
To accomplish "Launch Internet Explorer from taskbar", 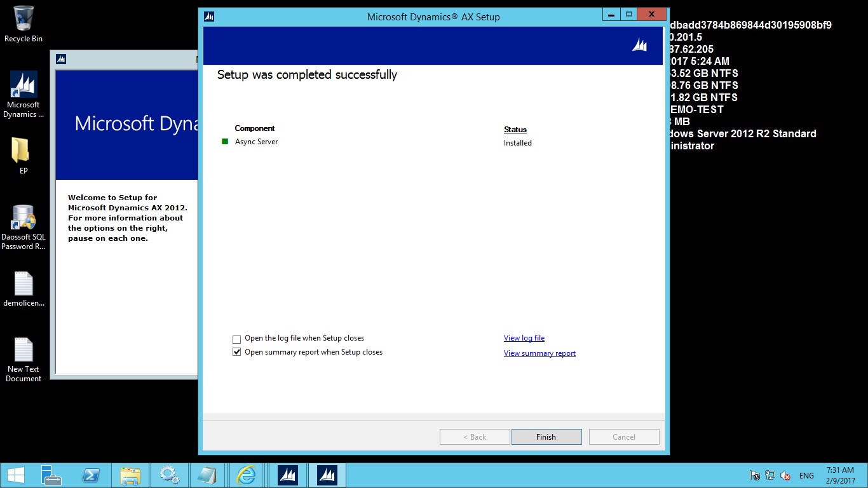I will [x=247, y=475].
